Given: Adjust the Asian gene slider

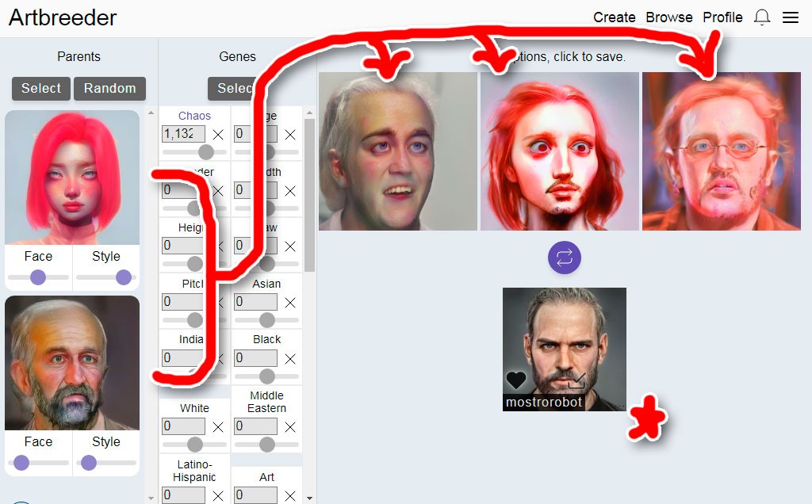Looking at the screenshot, I should pos(266,320).
